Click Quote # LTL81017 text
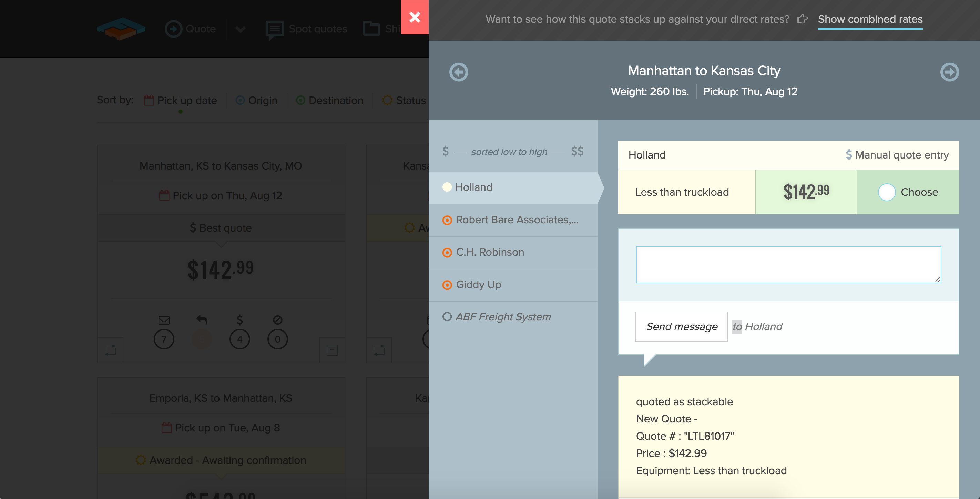Screen dimensions: 980x499 (x=685, y=436)
